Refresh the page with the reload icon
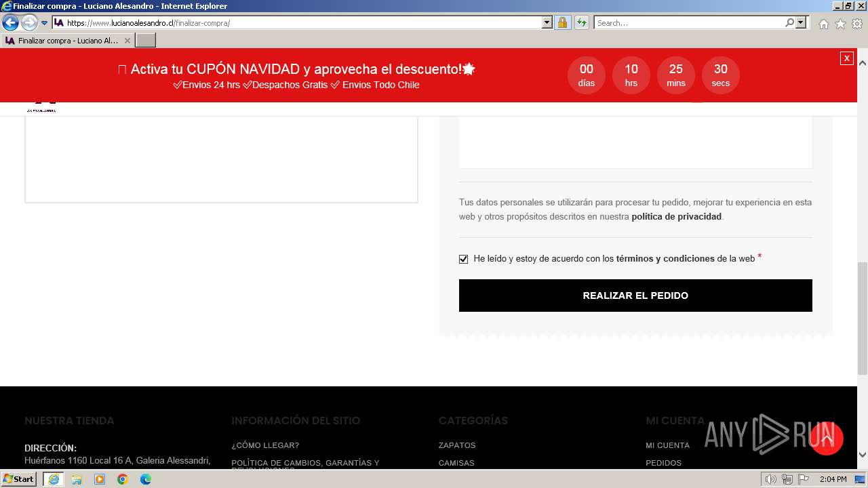 582,23
